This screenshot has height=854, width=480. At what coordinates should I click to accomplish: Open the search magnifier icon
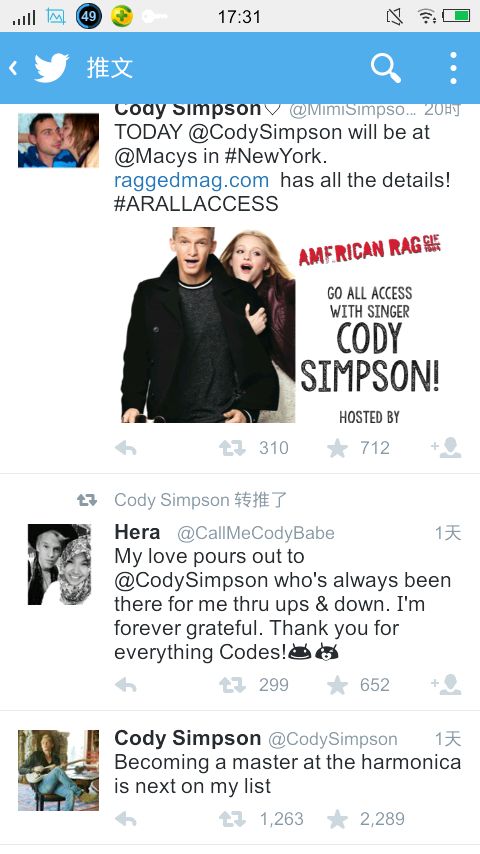tap(386, 68)
